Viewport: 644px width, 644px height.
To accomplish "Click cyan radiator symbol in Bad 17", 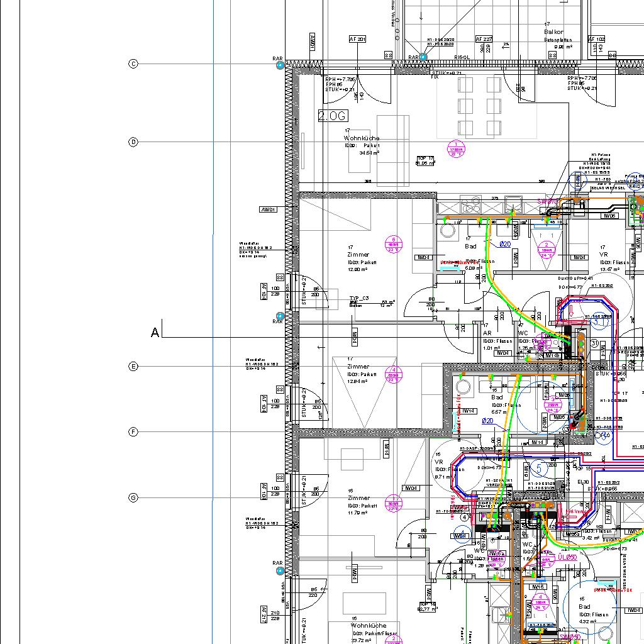I will pyautogui.click(x=450, y=268).
